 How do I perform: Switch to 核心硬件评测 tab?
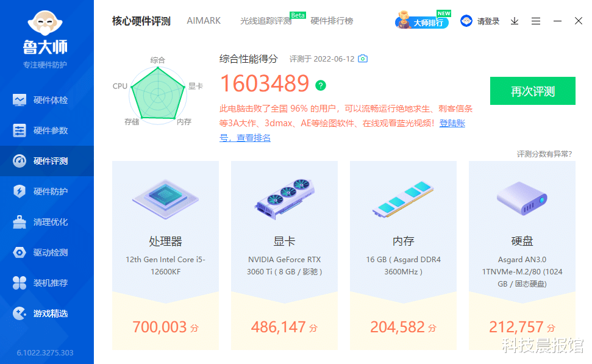click(x=141, y=21)
